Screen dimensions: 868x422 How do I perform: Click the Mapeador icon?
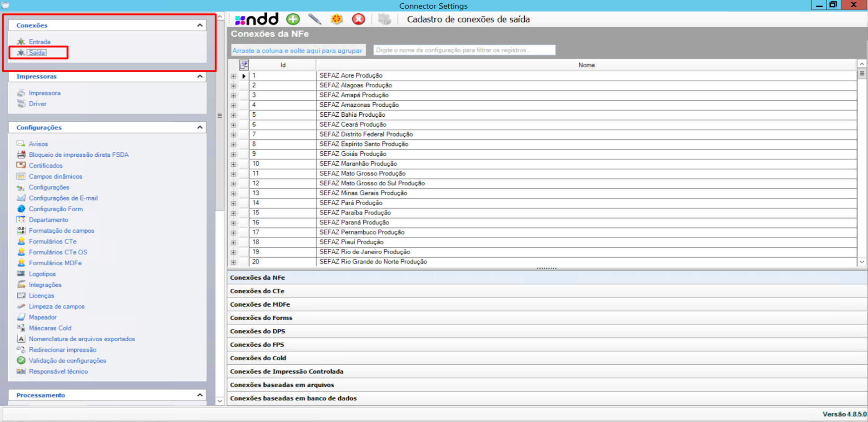pyautogui.click(x=21, y=317)
